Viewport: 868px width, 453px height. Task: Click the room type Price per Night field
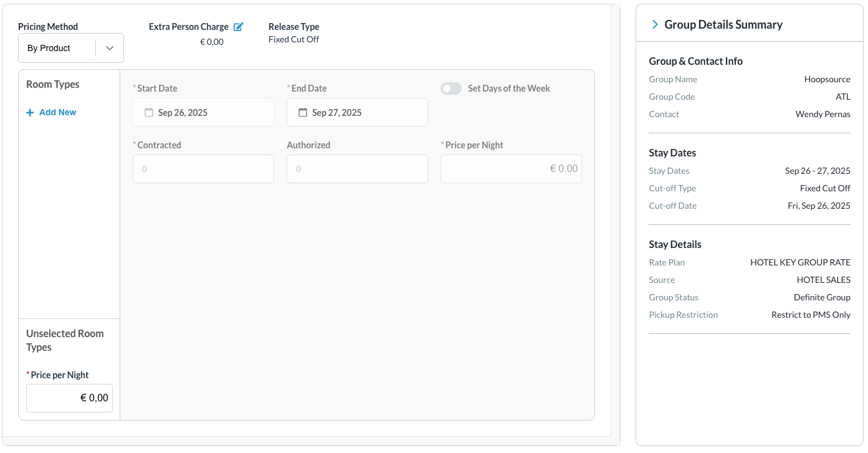pyautogui.click(x=511, y=169)
